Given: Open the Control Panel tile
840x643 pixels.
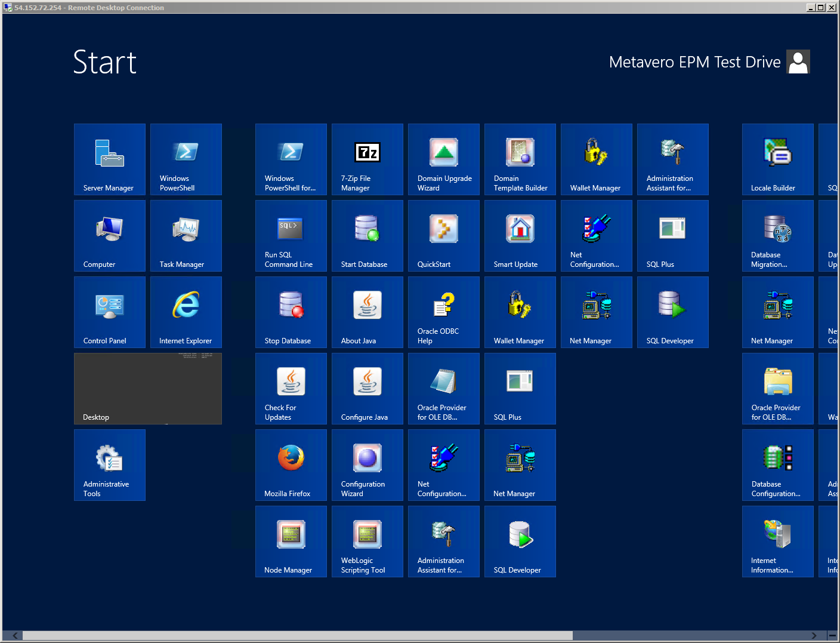Looking at the screenshot, I should 110,312.
